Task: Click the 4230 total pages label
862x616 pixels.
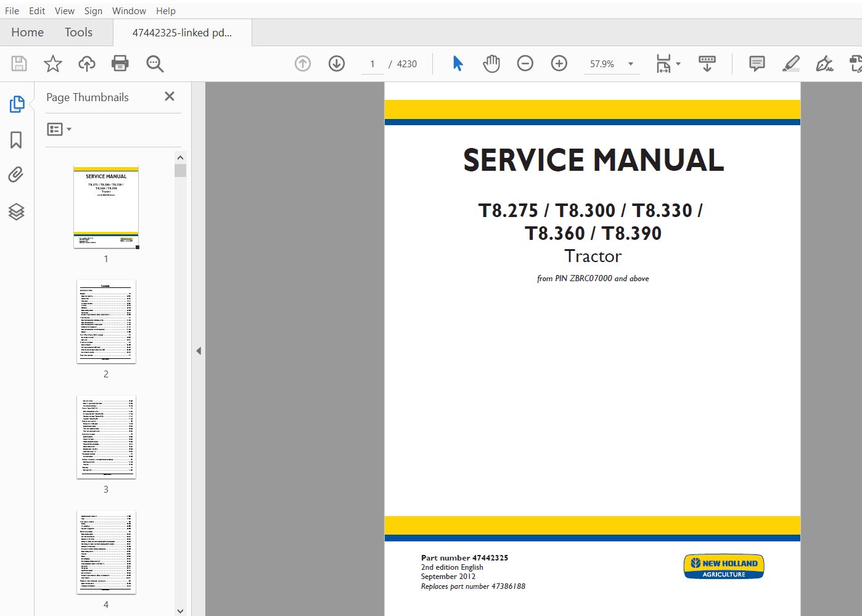Action: point(407,64)
